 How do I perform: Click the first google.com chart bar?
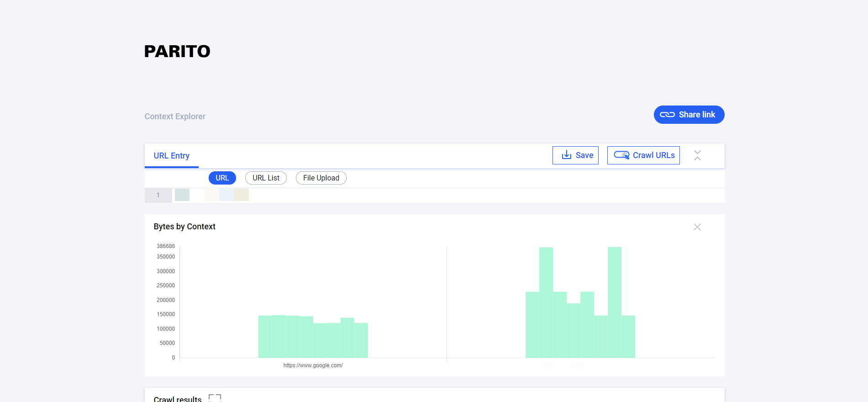tap(265, 336)
